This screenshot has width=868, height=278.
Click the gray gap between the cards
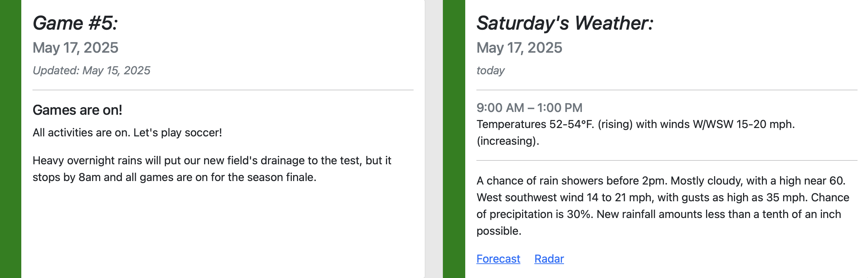tap(434, 139)
